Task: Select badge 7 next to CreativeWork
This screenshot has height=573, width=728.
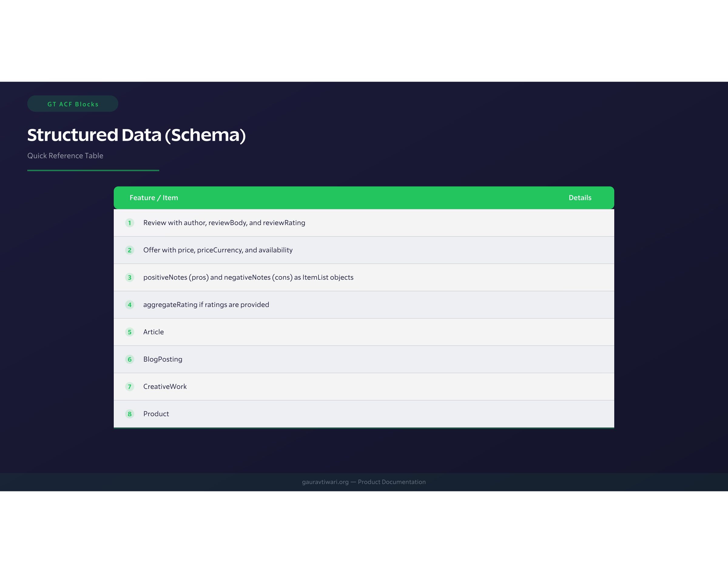Action: coord(130,386)
